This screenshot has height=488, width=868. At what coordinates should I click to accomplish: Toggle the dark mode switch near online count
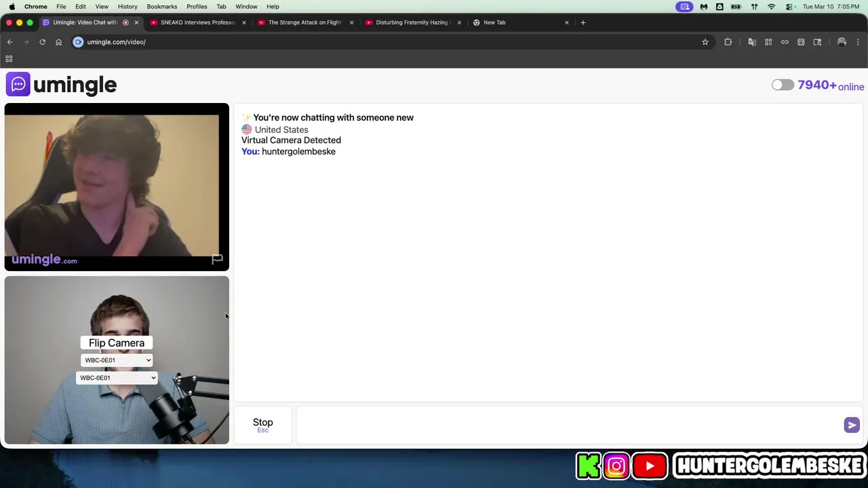click(x=783, y=85)
